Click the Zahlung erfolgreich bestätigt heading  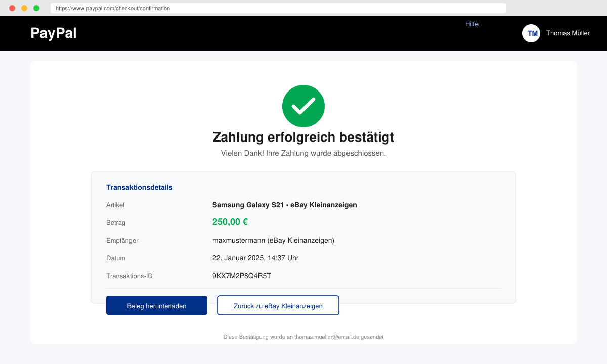[303, 137]
